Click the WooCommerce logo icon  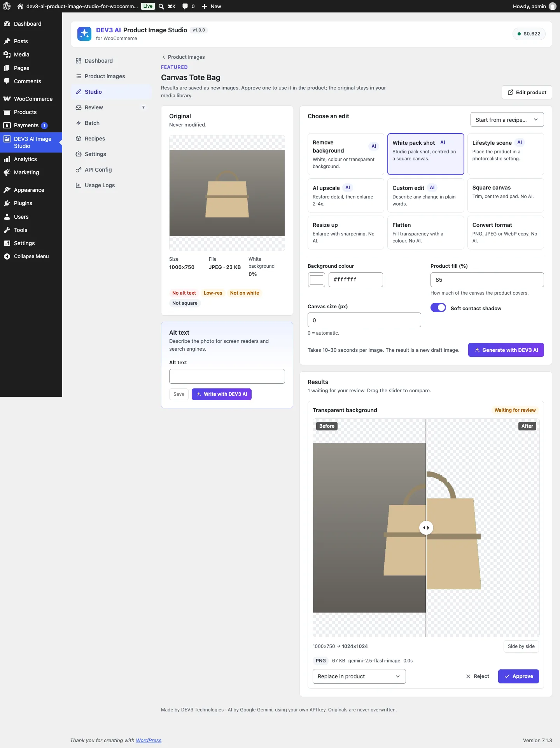pos(7,99)
